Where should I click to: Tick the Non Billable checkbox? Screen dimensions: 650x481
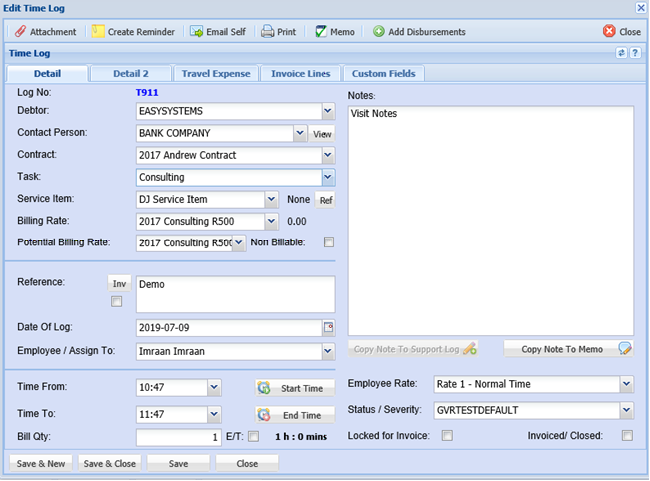click(x=328, y=242)
